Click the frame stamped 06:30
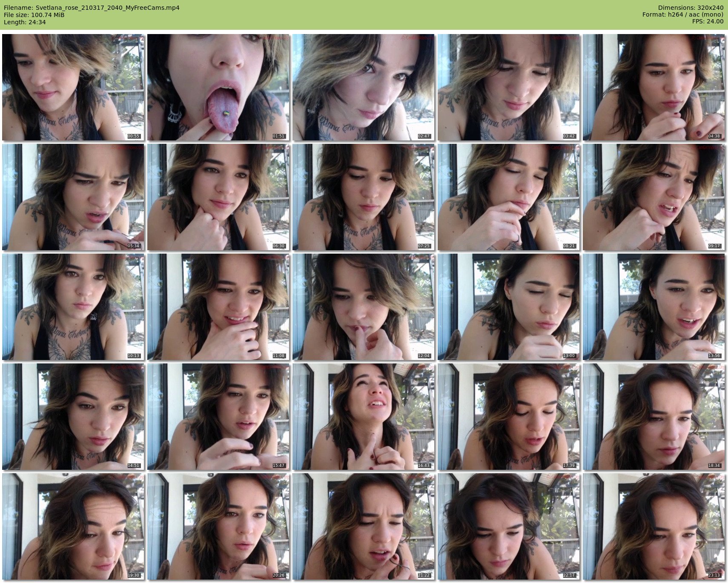This screenshot has width=728, height=583. (x=218, y=197)
